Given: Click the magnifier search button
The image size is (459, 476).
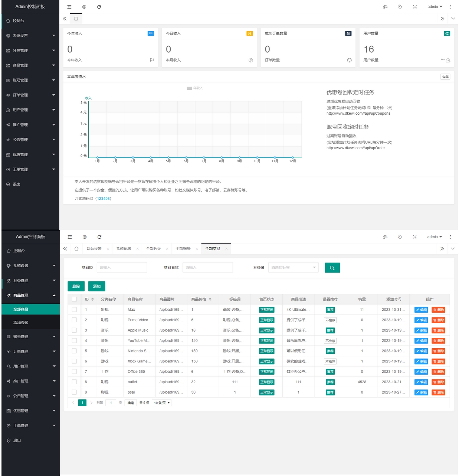Looking at the screenshot, I should click(x=332, y=268).
